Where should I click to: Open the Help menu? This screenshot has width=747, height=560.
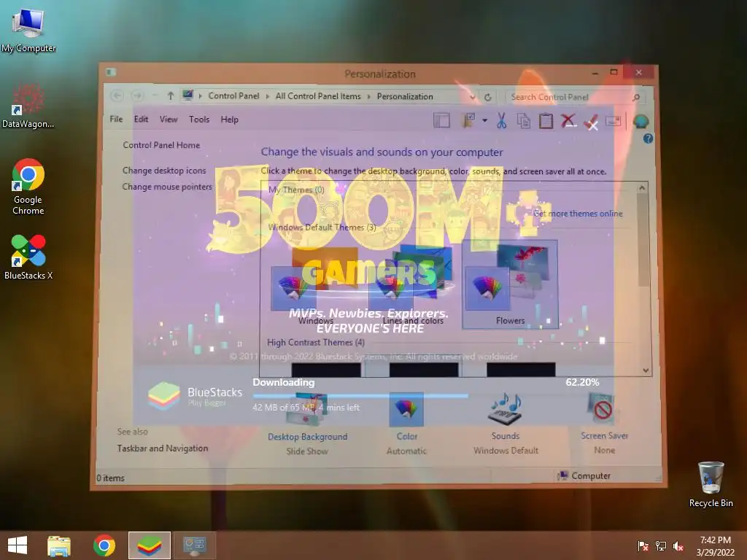click(229, 119)
